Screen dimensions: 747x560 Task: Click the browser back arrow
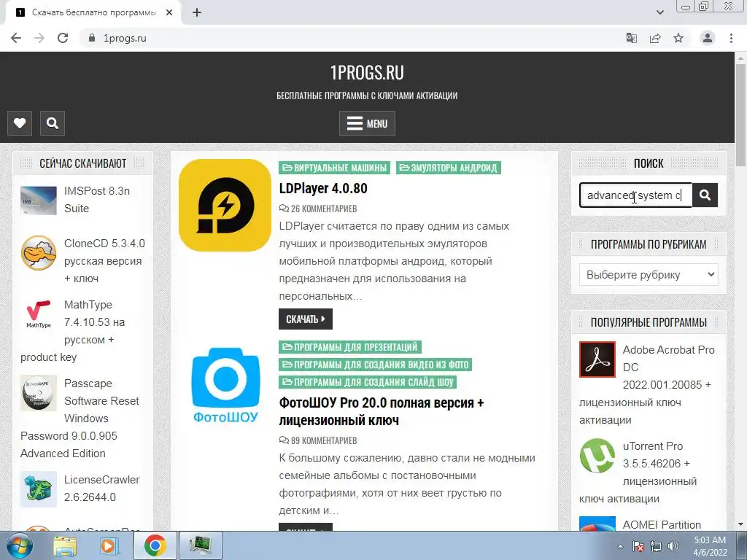(x=16, y=38)
